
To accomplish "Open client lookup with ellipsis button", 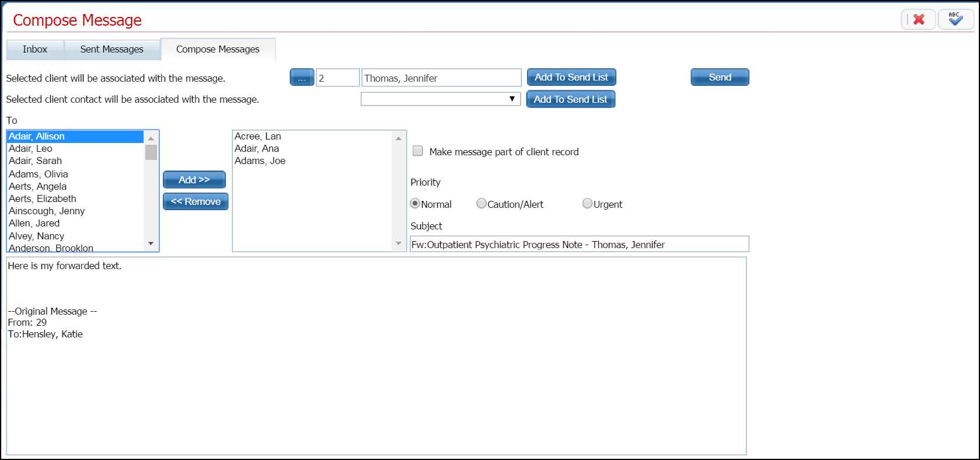I will pyautogui.click(x=302, y=78).
